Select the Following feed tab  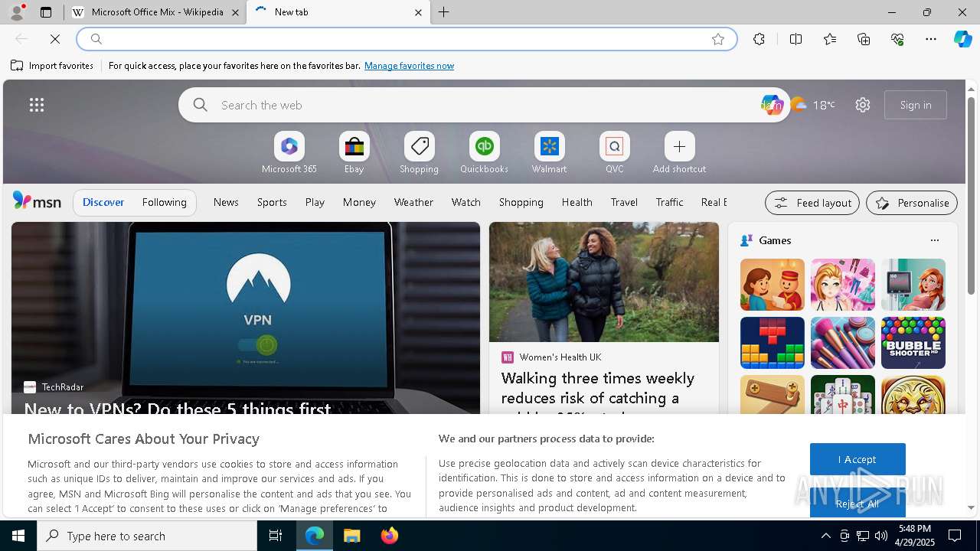pos(164,202)
